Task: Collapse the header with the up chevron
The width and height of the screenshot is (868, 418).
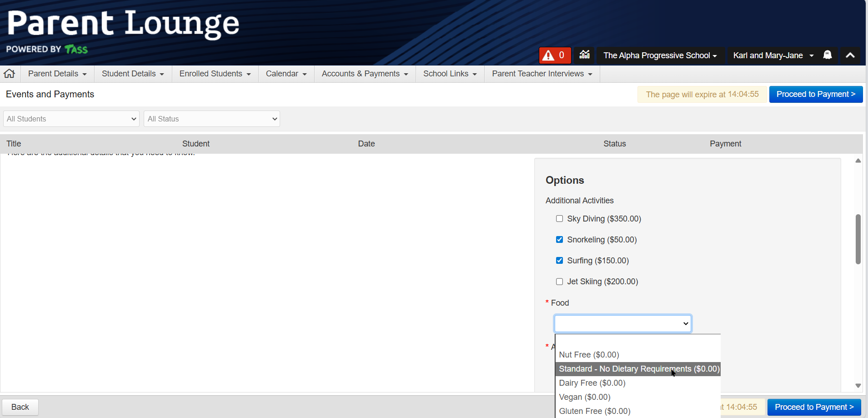Action: (x=850, y=55)
